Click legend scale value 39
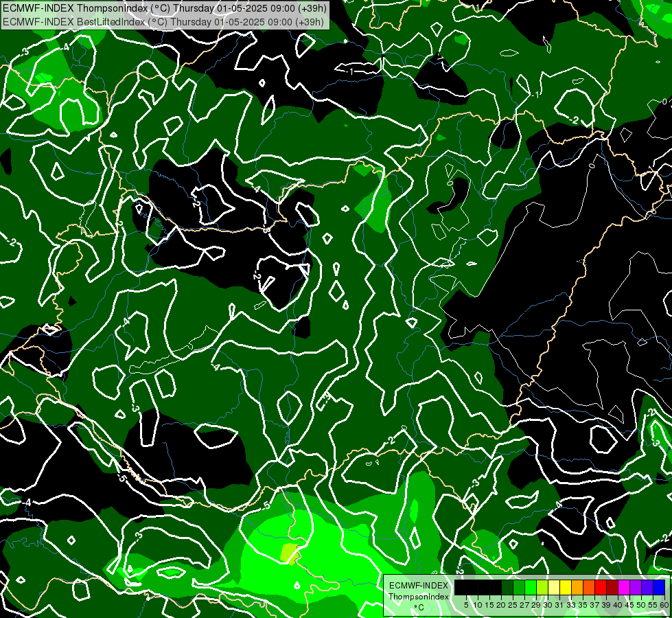The height and width of the screenshot is (618, 672). coord(606,605)
